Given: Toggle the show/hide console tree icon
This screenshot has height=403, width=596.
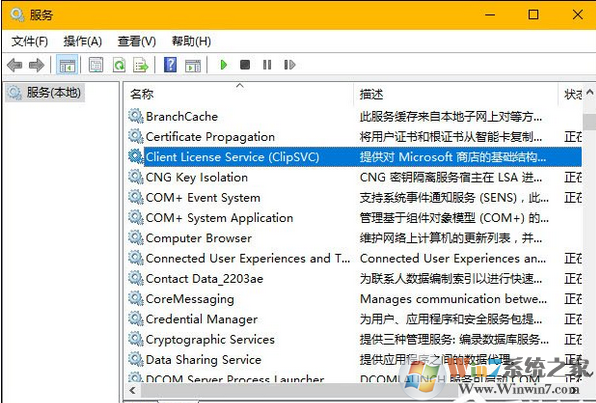Looking at the screenshot, I should click(67, 65).
